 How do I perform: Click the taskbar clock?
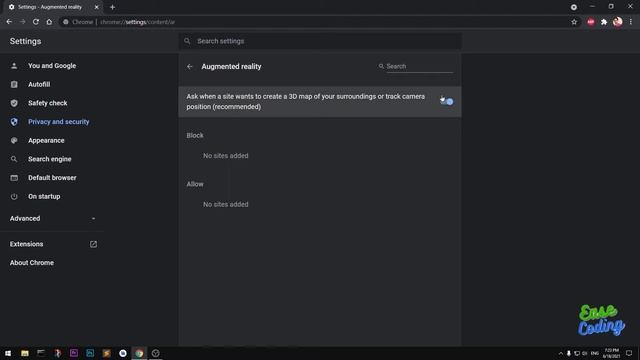click(x=611, y=353)
